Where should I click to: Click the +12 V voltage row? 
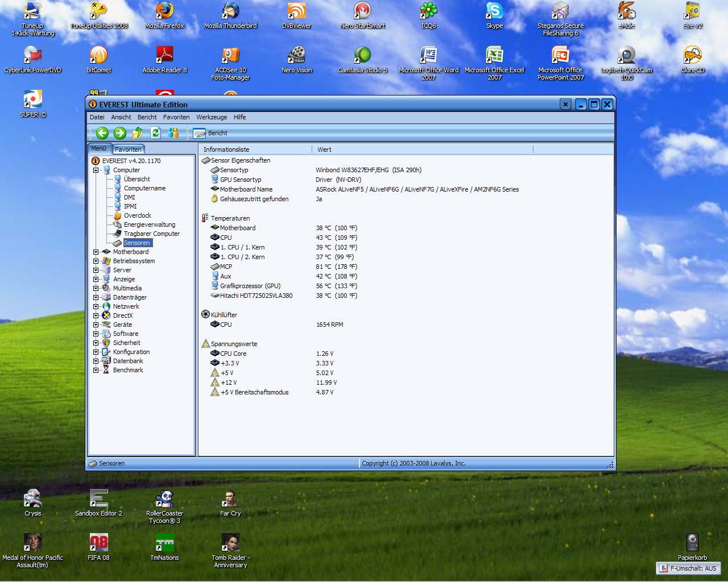pyautogui.click(x=274, y=383)
